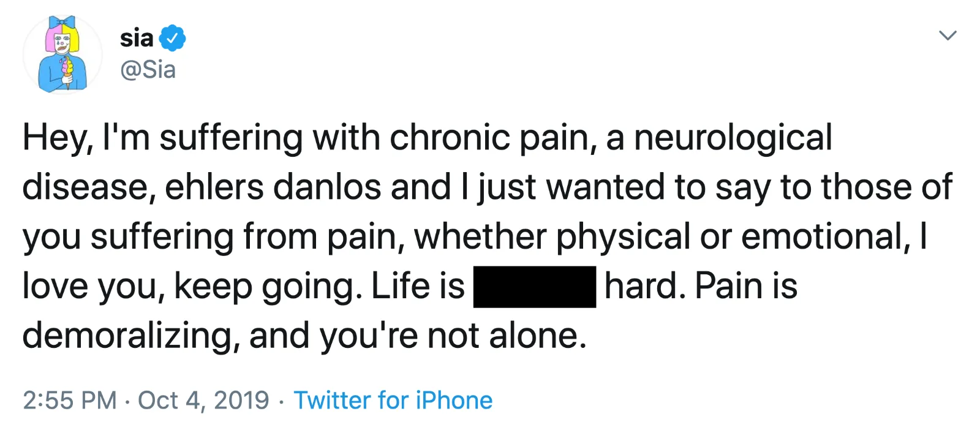This screenshot has width=980, height=433.
Task: Click the black redacted word box
Action: (535, 287)
